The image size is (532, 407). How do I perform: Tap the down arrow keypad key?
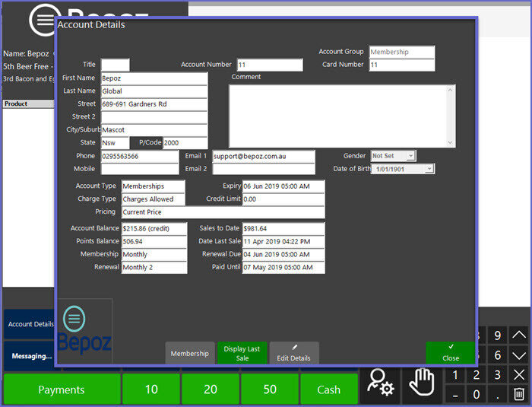click(519, 355)
